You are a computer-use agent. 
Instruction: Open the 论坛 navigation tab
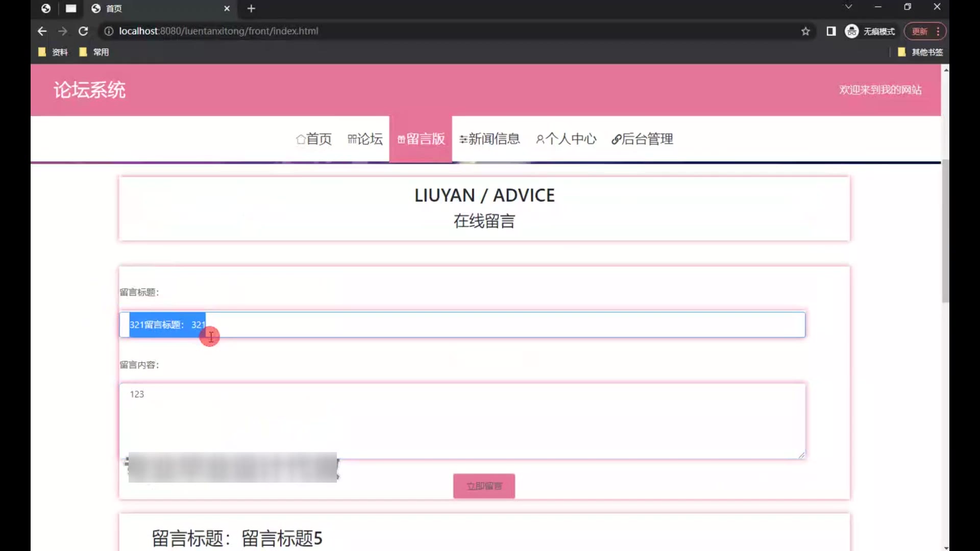(365, 139)
